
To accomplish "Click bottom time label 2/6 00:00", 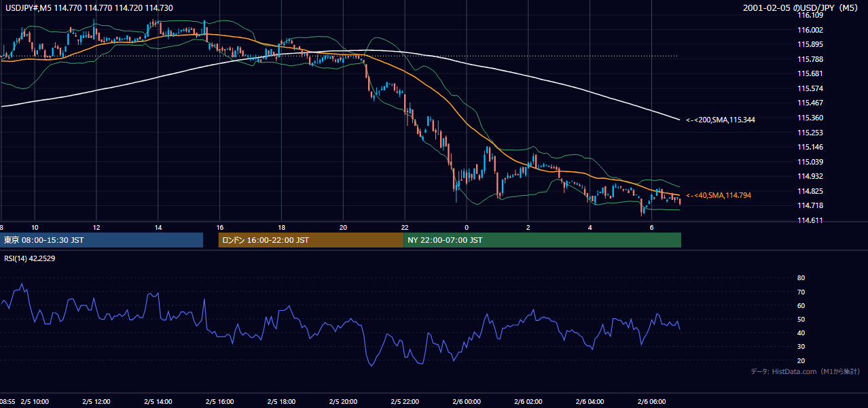I will point(467,401).
